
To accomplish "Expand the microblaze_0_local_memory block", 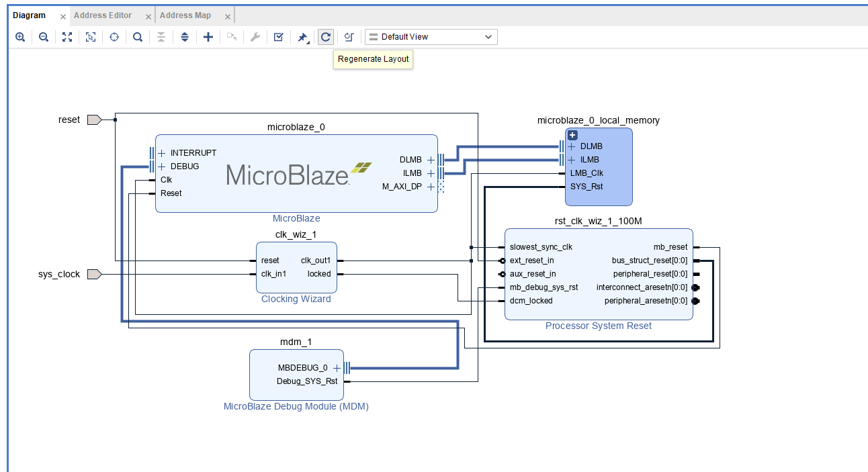I will click(572, 135).
